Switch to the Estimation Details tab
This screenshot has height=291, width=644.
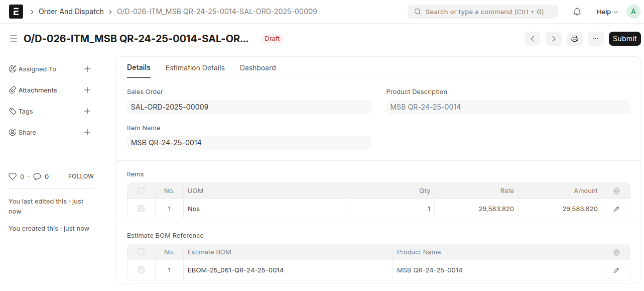(195, 68)
